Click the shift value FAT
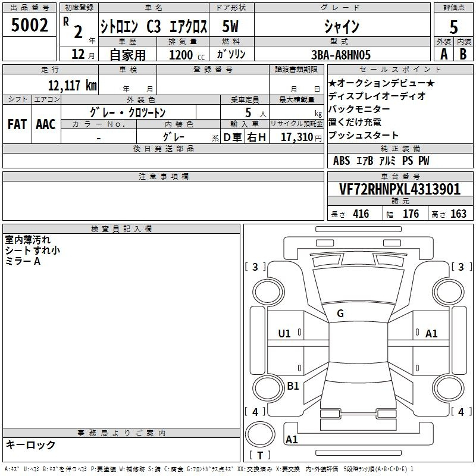 tap(17, 124)
